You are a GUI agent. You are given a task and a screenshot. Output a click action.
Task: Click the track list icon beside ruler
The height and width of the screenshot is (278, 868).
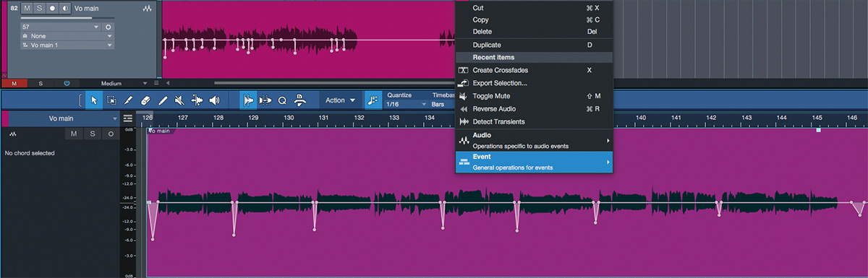pyautogui.click(x=128, y=118)
